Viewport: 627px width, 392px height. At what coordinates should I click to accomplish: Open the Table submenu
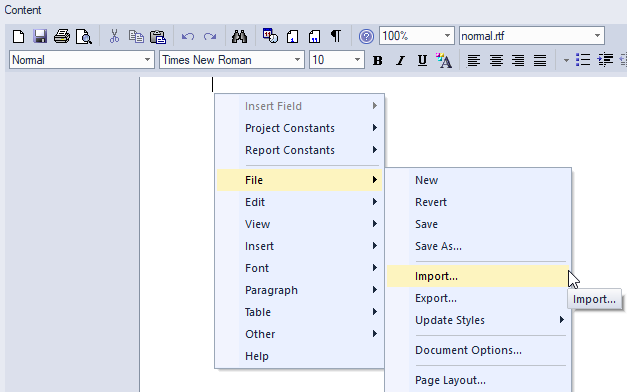[x=300, y=312]
